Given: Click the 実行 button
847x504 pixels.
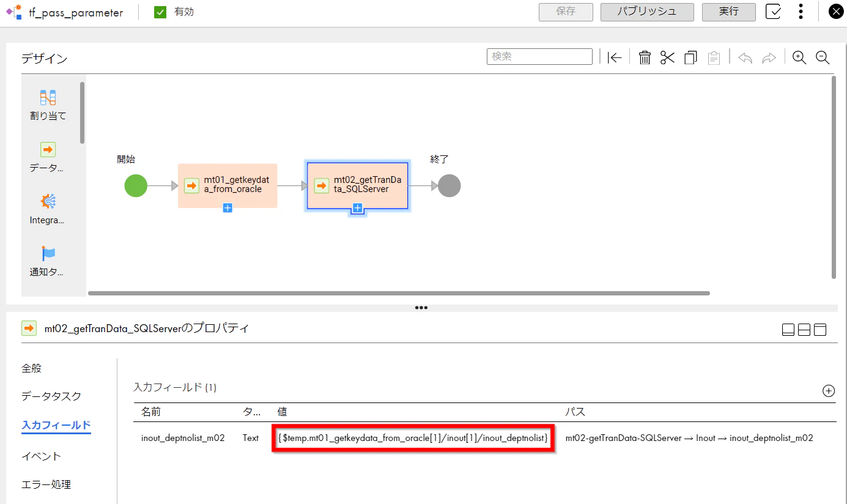Looking at the screenshot, I should tap(728, 12).
